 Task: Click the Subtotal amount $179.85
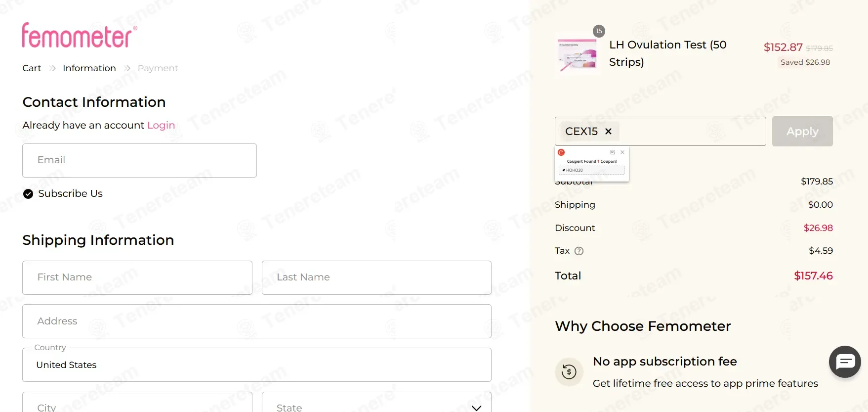click(x=817, y=182)
